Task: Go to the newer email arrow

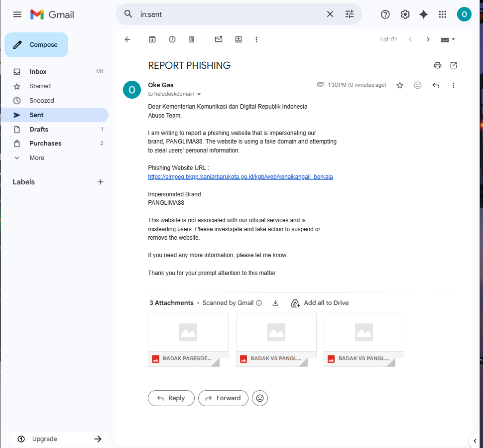Action: click(x=410, y=39)
